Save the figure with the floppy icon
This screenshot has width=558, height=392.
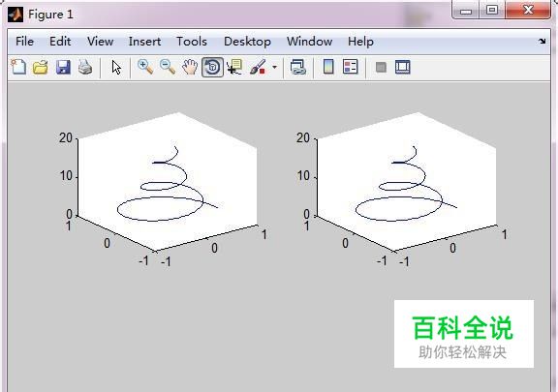(63, 67)
